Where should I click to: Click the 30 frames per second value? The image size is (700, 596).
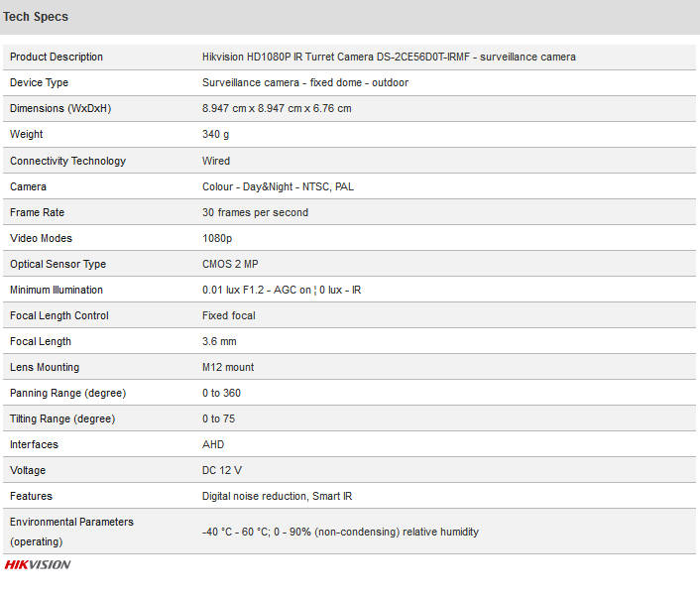(x=255, y=212)
